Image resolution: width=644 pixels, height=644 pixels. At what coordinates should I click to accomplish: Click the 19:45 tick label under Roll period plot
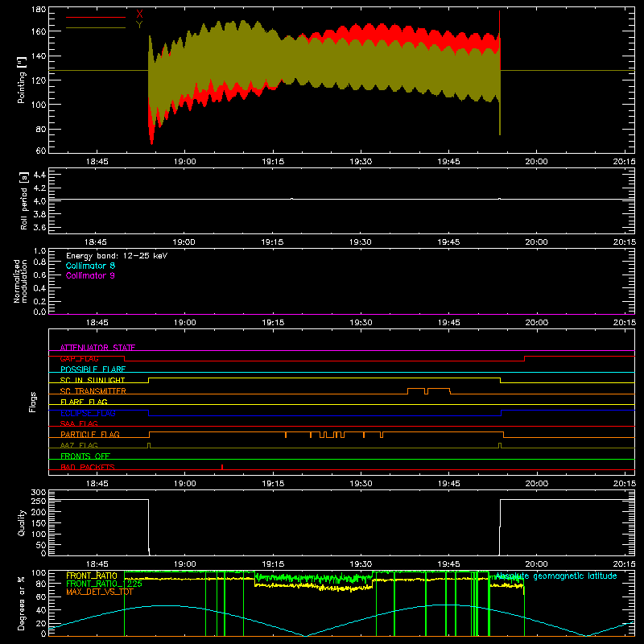pos(448,242)
